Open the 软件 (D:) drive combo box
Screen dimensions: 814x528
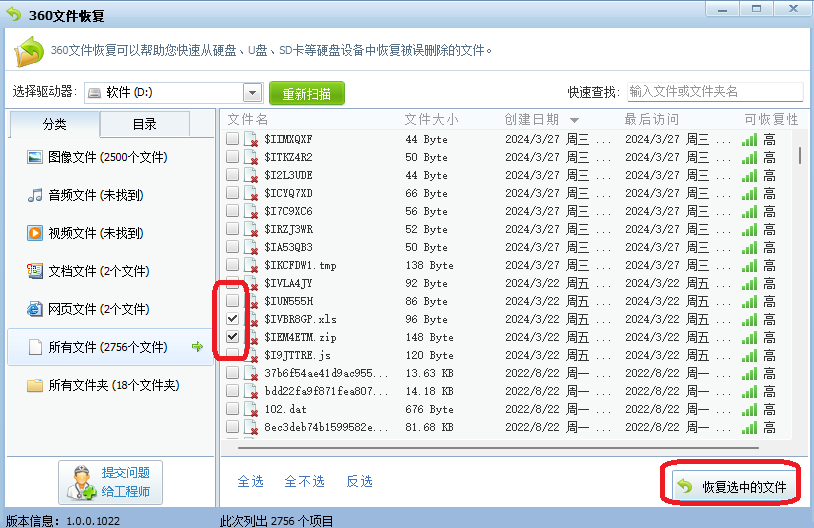point(173,93)
